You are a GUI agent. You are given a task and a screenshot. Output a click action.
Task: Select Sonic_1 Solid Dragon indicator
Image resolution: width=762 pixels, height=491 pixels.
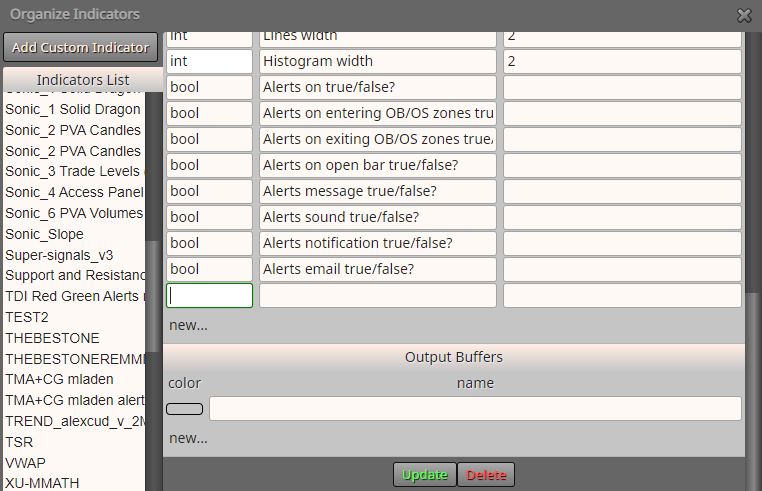pyautogui.click(x=73, y=109)
